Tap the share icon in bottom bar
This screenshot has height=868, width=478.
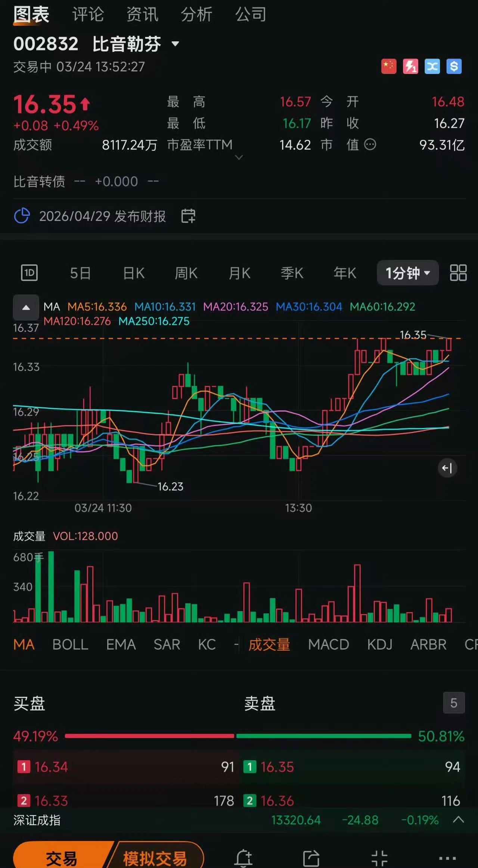click(311, 858)
